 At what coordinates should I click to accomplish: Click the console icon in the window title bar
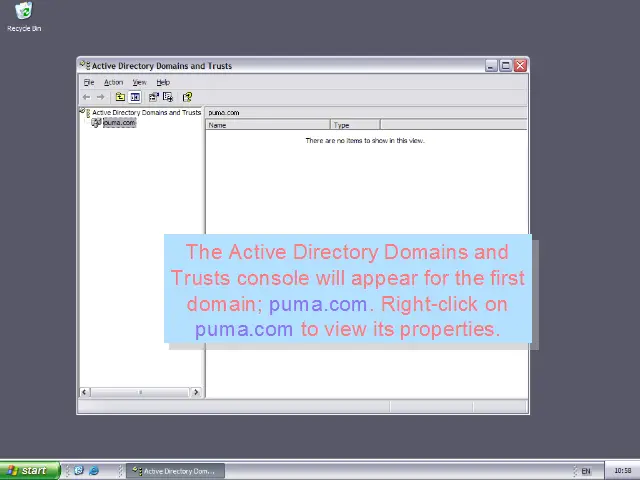pyautogui.click(x=85, y=65)
